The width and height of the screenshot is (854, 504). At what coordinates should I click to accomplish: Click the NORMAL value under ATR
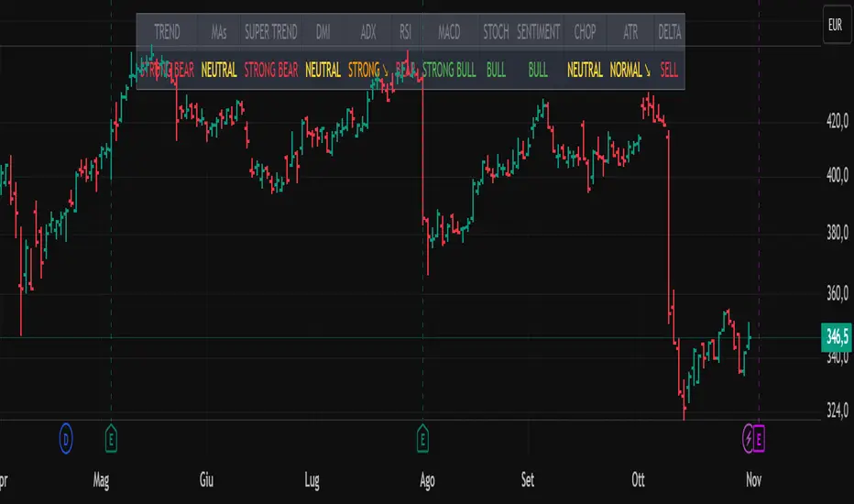tap(630, 70)
